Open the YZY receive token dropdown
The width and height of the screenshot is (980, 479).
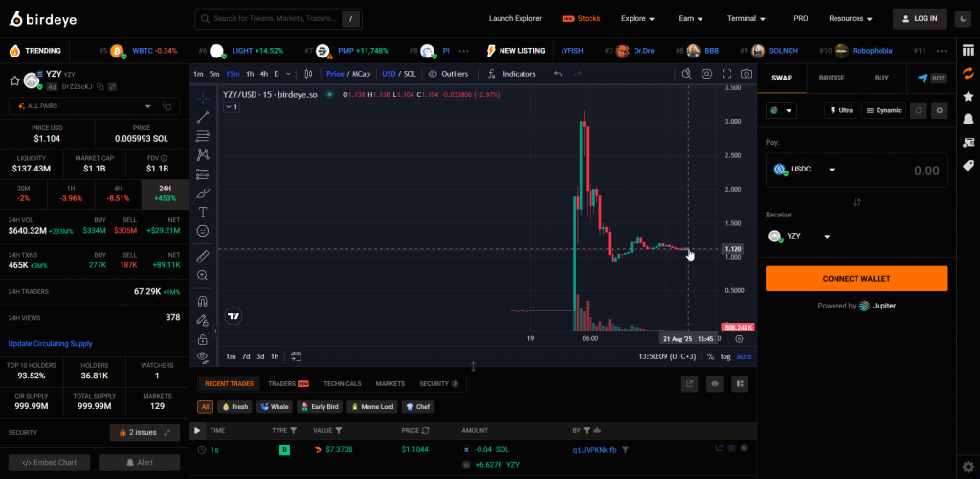point(799,237)
